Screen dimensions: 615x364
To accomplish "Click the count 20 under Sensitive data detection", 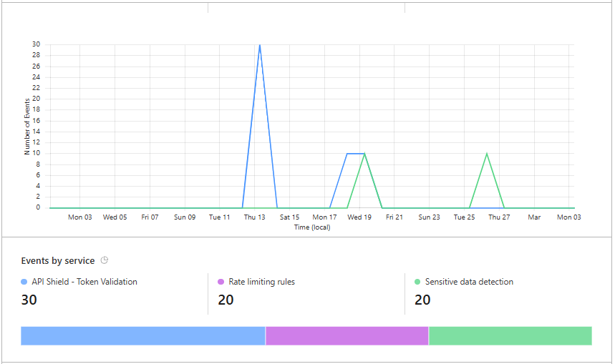I will pos(422,300).
